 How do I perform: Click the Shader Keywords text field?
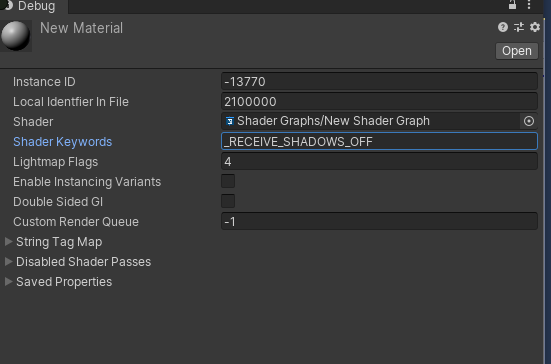click(379, 141)
